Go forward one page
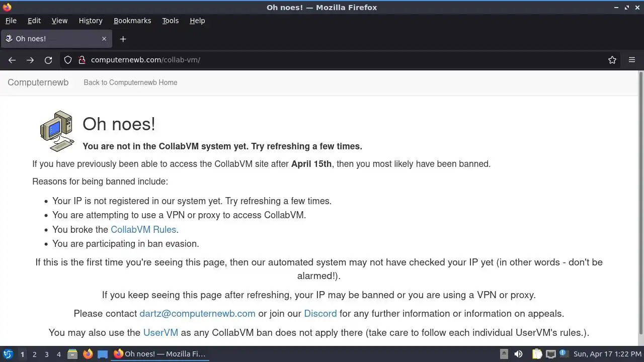 30,60
